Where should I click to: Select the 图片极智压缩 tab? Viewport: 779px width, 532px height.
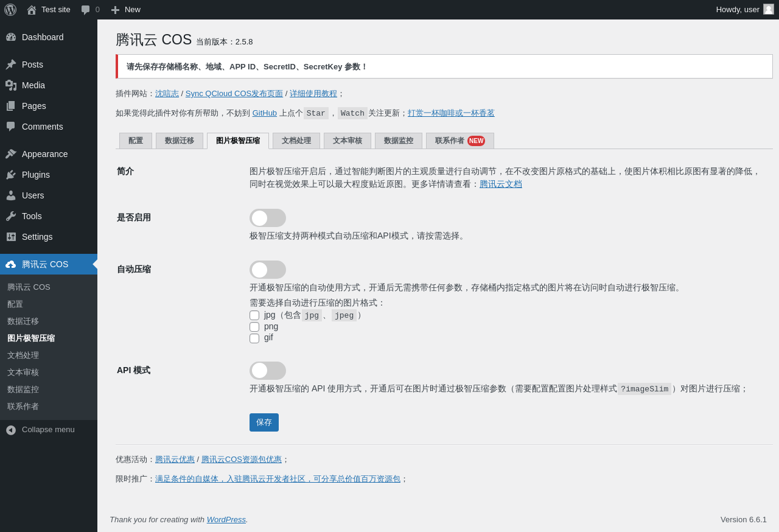point(238,141)
